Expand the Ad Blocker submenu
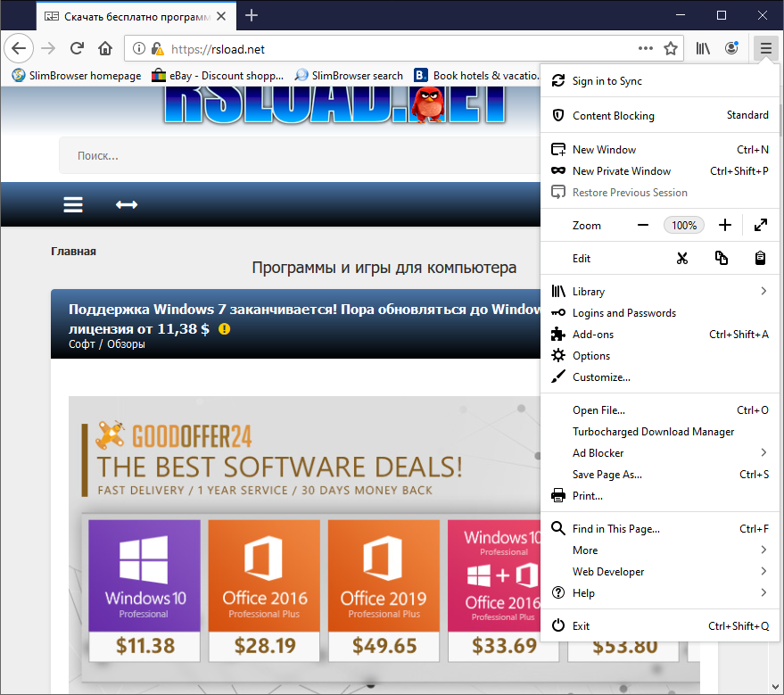Viewport: 784px width, 695px height. [x=660, y=453]
